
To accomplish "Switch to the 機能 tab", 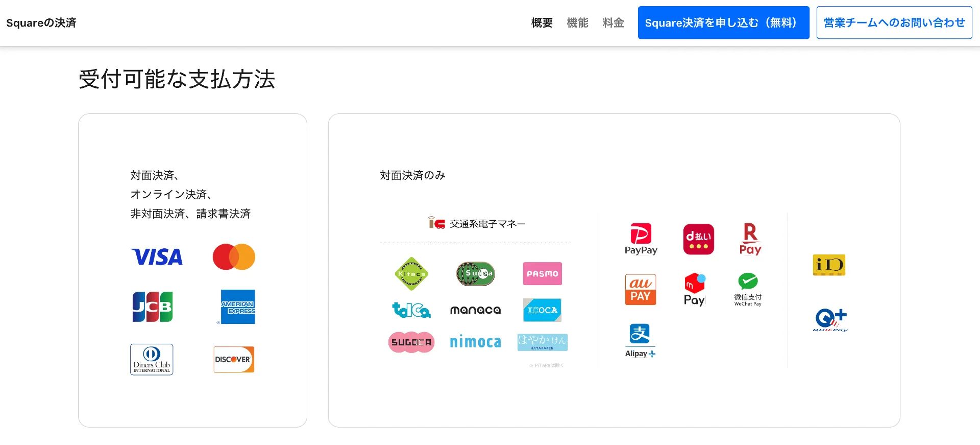I will [577, 23].
